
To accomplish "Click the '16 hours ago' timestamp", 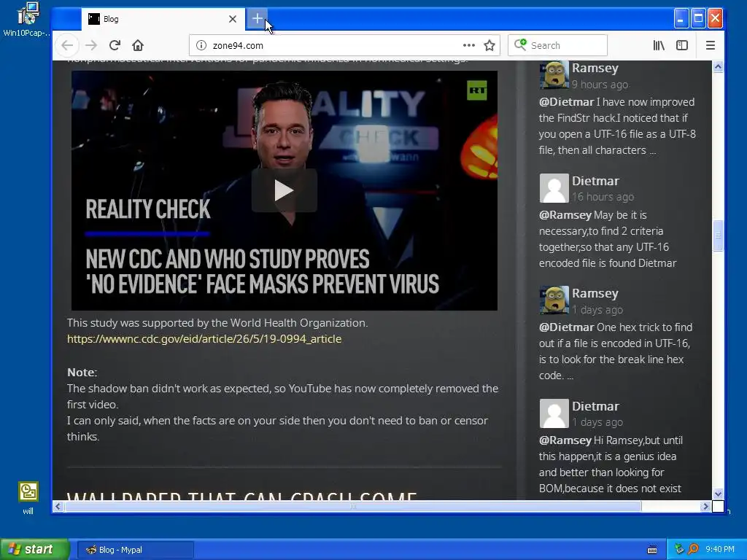I will pyautogui.click(x=603, y=197).
